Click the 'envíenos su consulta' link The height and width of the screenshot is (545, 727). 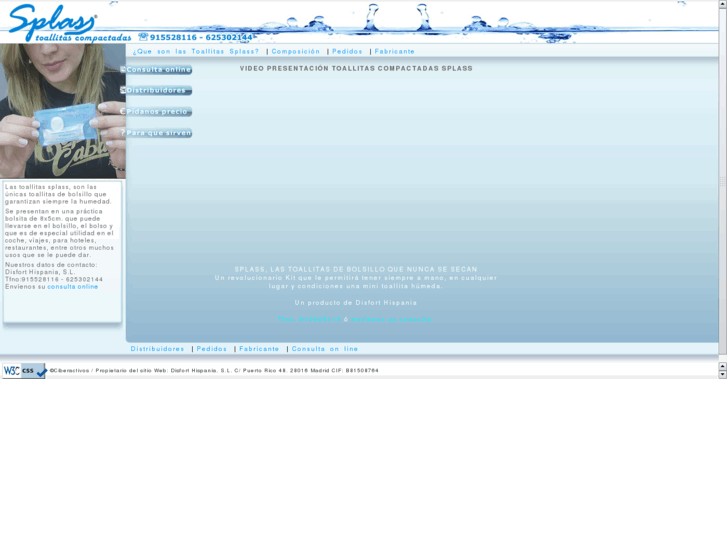(391, 320)
